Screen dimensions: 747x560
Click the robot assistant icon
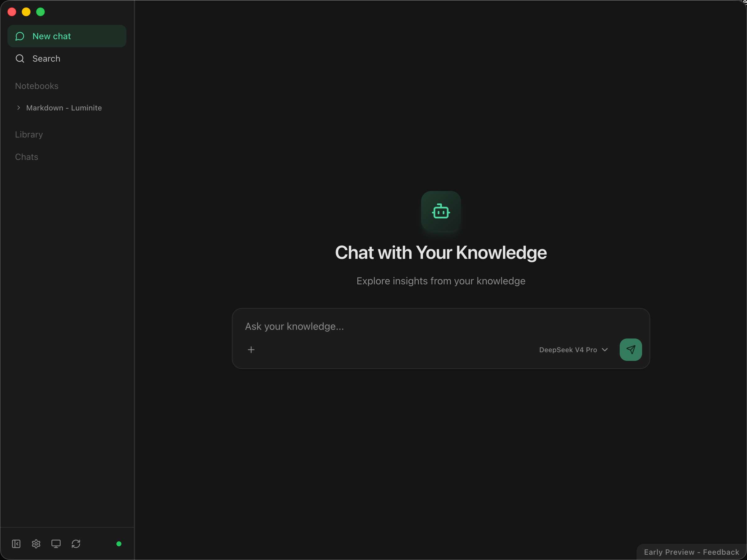click(441, 211)
